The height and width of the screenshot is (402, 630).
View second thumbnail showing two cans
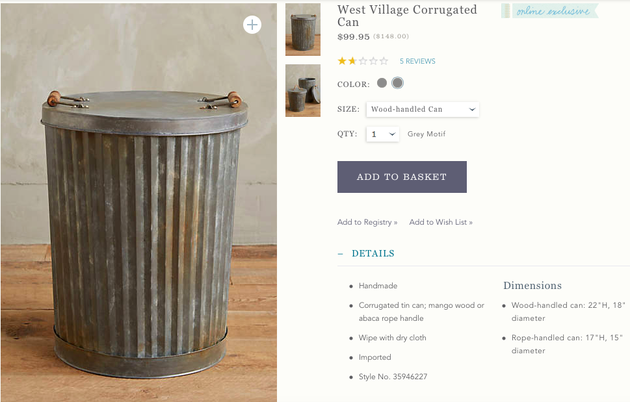pos(303,90)
